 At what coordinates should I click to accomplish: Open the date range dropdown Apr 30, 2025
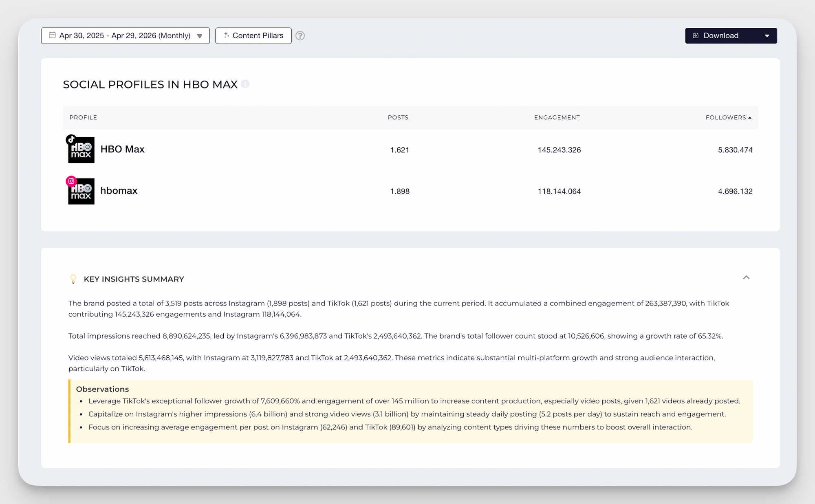[125, 36]
